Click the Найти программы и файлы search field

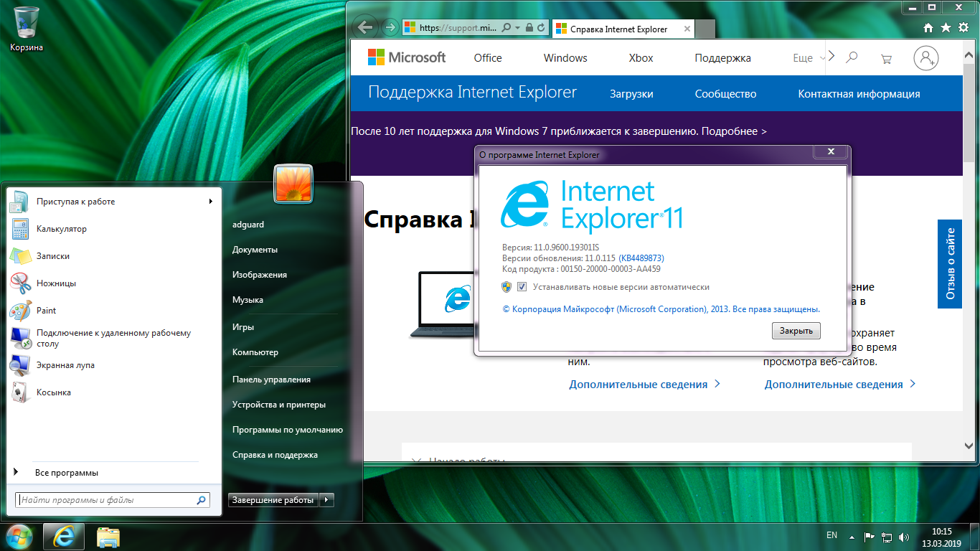[112, 500]
